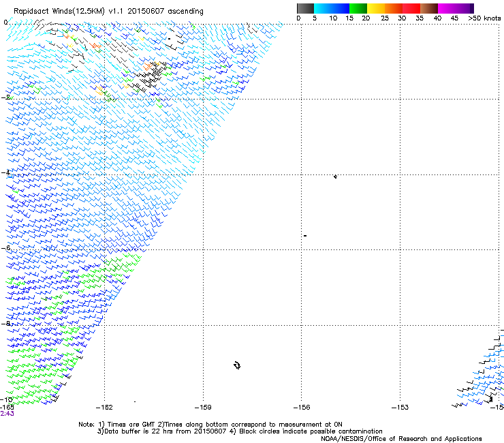This screenshot has height=443, width=504.
Task: Click the cyan-blue 5-15 knots legend segment
Action: pyautogui.click(x=332, y=8)
